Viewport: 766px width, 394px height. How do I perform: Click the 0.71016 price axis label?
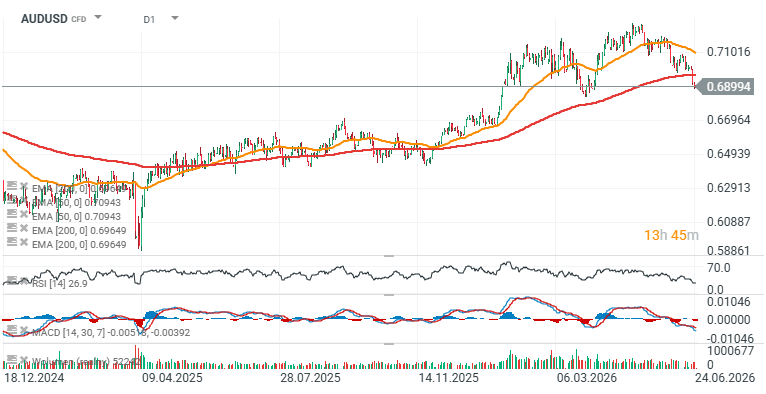728,52
